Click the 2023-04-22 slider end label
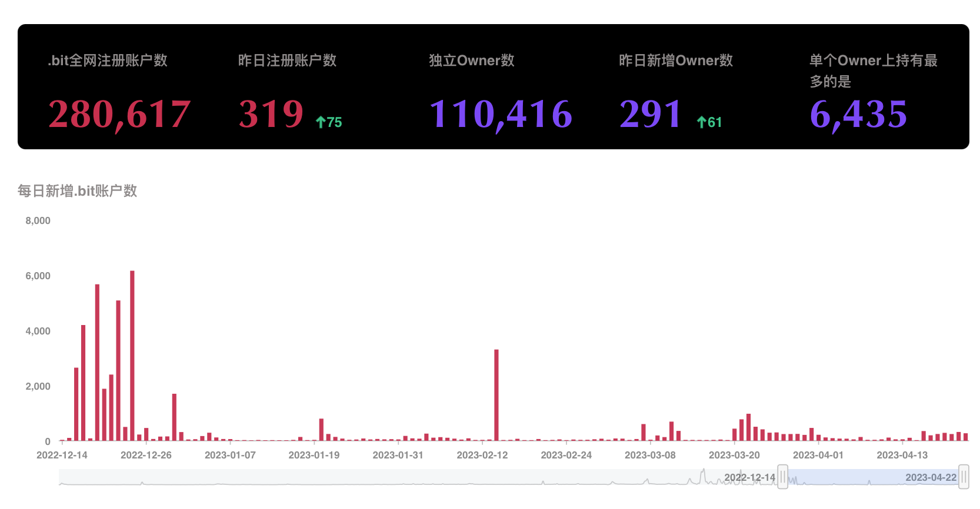 (931, 477)
